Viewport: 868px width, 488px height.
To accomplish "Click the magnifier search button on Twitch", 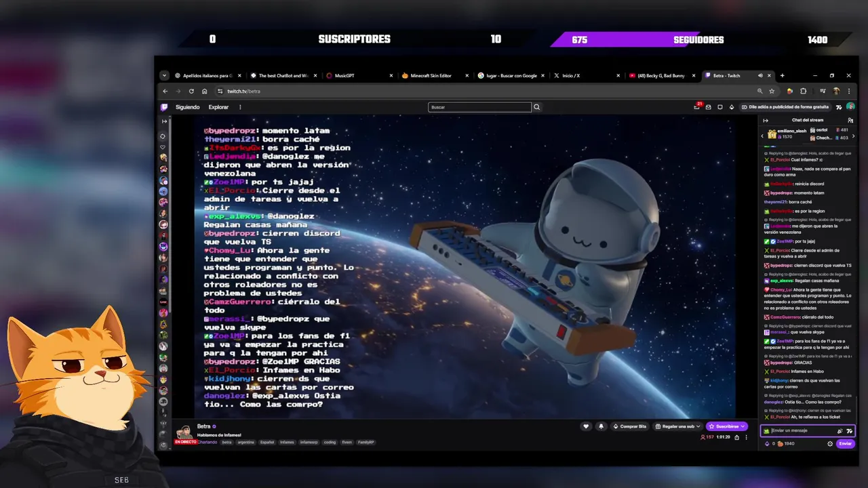I will tap(536, 107).
